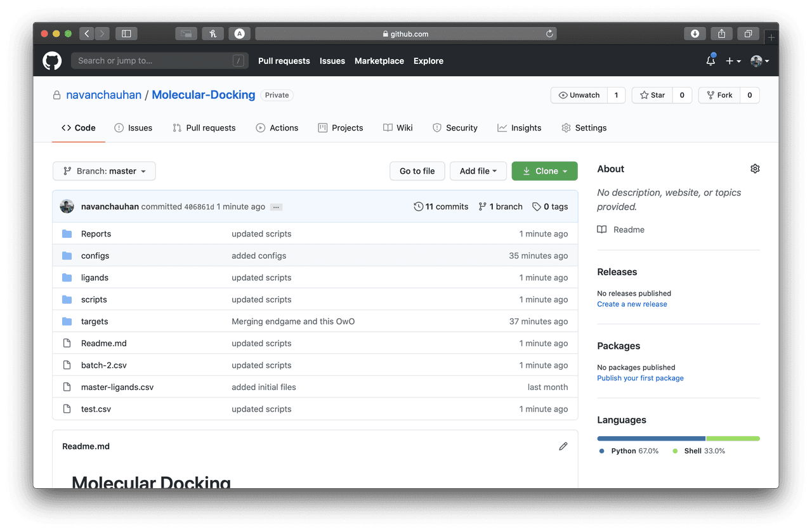
Task: Open the Actions tab
Action: click(277, 128)
